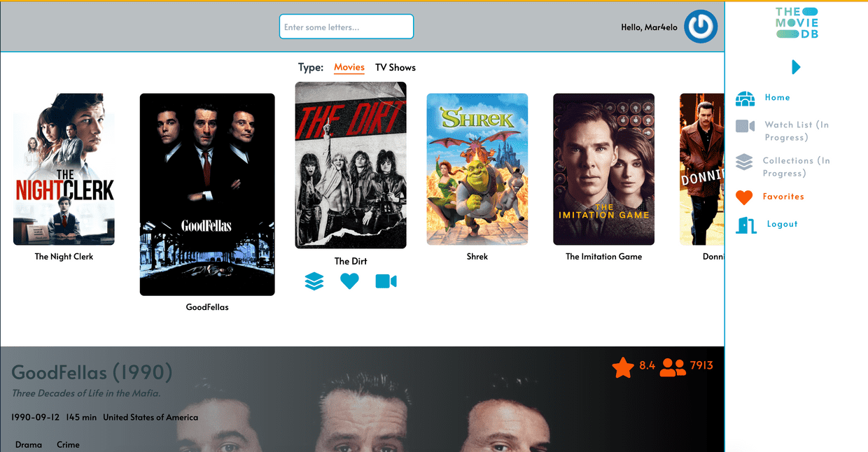This screenshot has height=452, width=868.
Task: Add The Dirt to a collection
Action: click(314, 281)
